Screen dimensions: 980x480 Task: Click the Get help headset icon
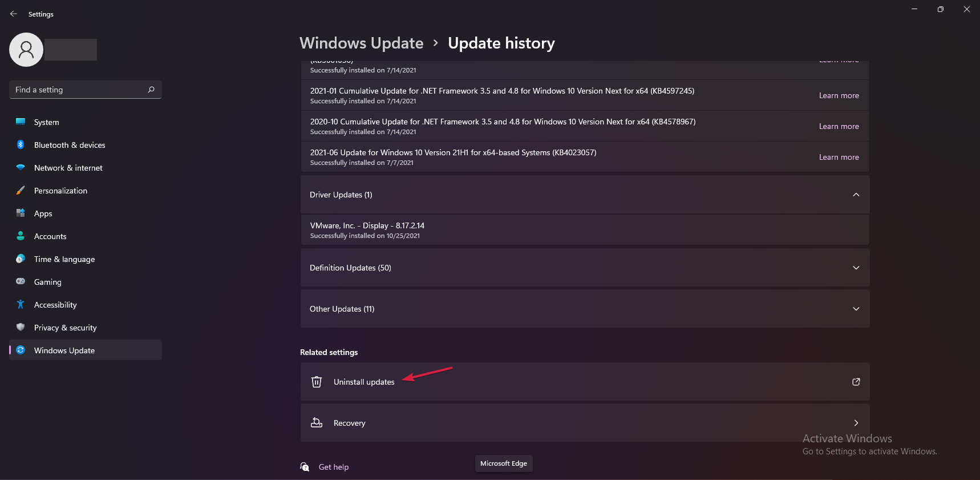tap(305, 467)
